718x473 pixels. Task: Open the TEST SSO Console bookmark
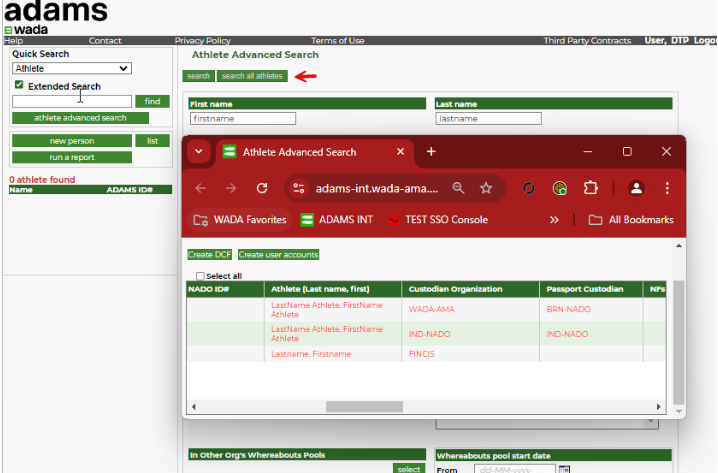coord(438,220)
